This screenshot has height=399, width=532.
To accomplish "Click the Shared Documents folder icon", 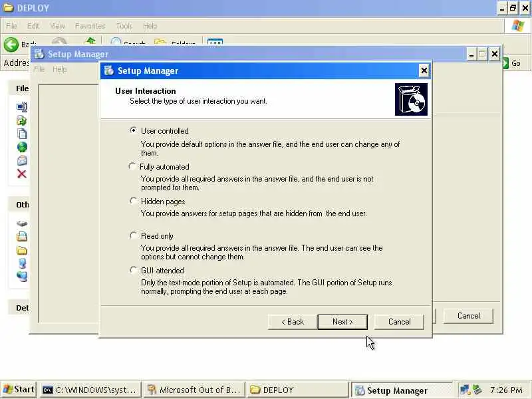I will [22, 251].
